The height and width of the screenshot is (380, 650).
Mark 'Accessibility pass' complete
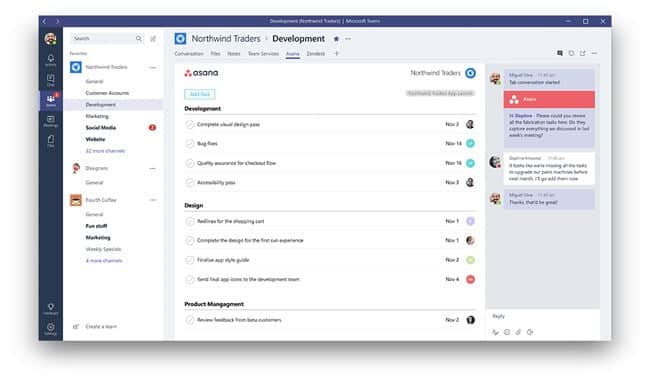coord(190,182)
